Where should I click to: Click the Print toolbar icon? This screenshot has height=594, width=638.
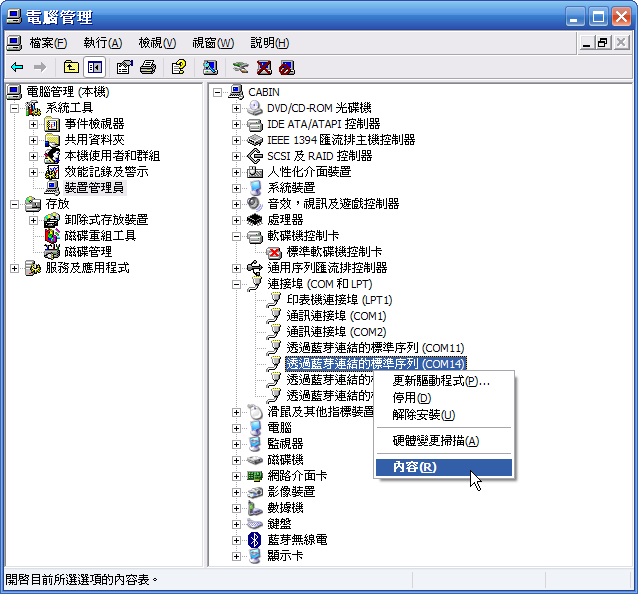pos(148,67)
